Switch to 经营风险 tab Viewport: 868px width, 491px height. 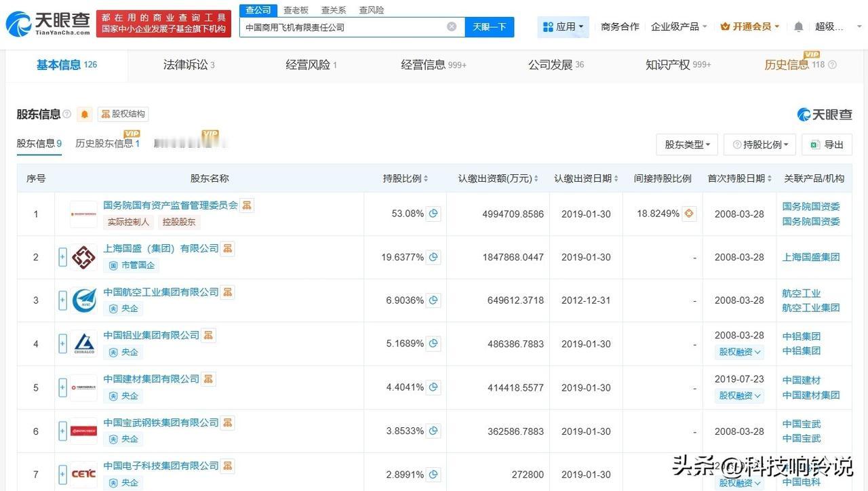click(x=311, y=65)
